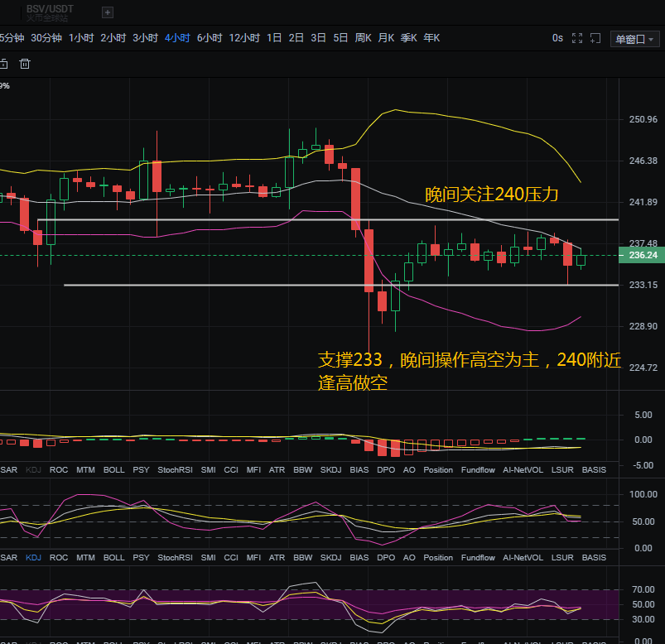Click the delete drawings trash icon
This screenshot has height=644, width=665.
(x=25, y=63)
